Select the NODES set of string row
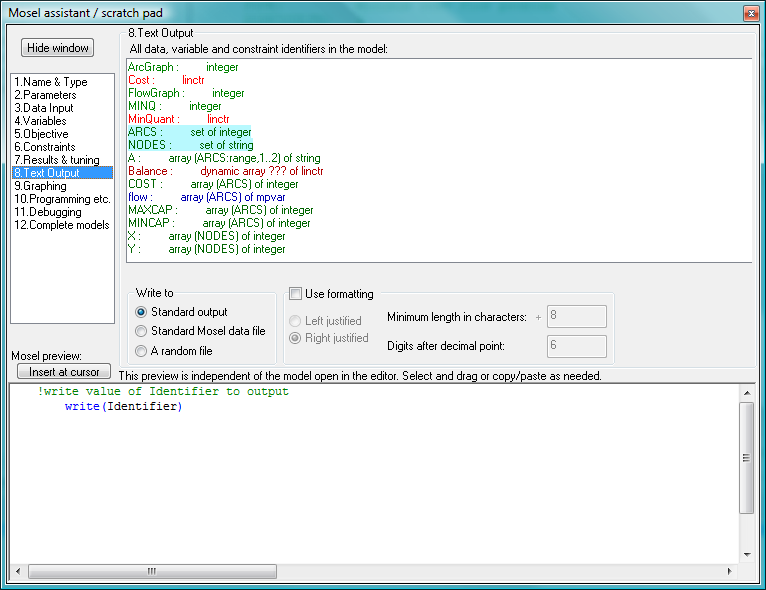The width and height of the screenshot is (766, 590). [191, 145]
